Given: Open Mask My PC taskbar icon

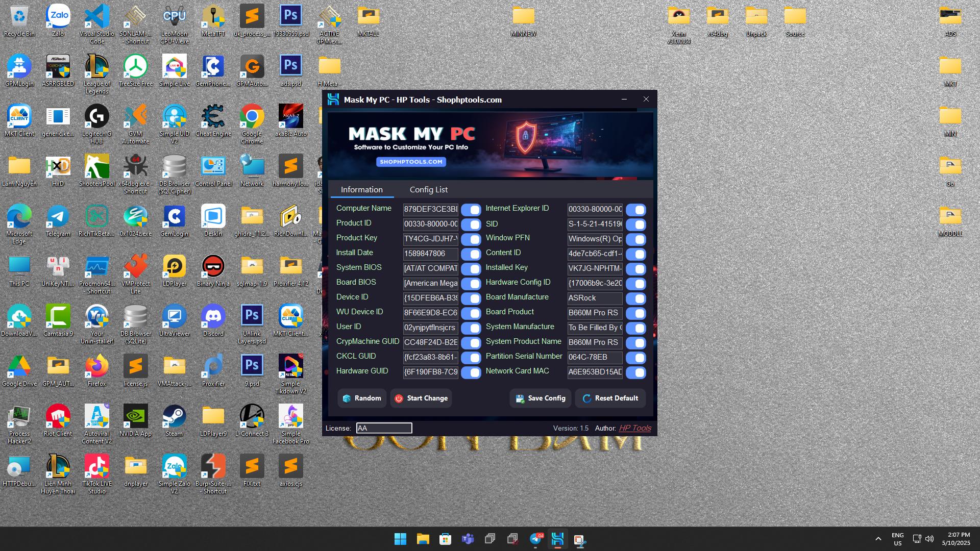Looking at the screenshot, I should (x=557, y=539).
